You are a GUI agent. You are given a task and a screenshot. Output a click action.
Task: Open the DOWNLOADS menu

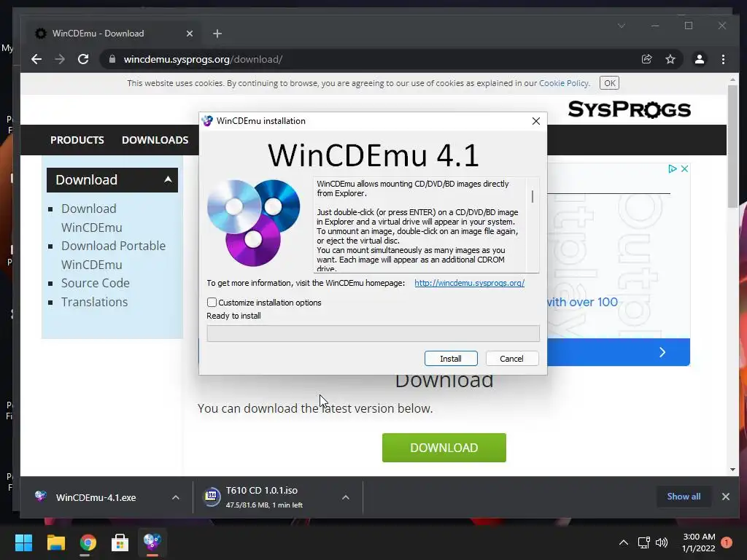155,140
